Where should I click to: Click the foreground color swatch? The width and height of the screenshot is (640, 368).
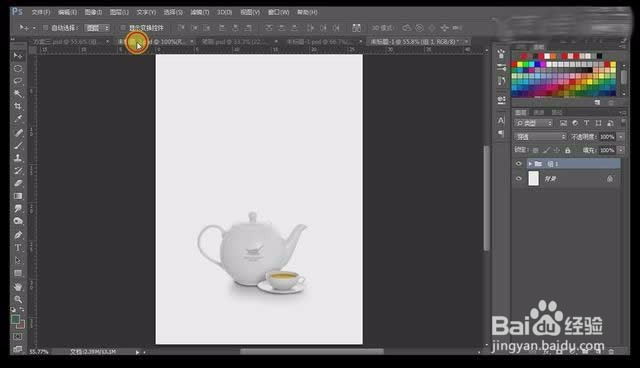click(x=15, y=319)
